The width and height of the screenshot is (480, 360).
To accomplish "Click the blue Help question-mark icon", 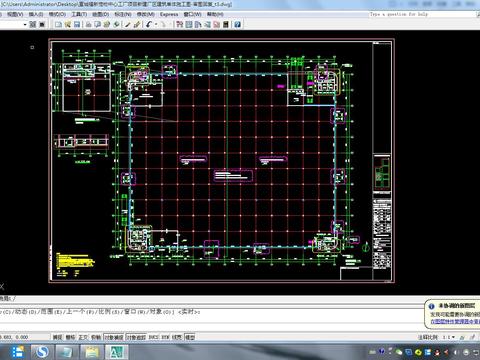I will point(237,24).
